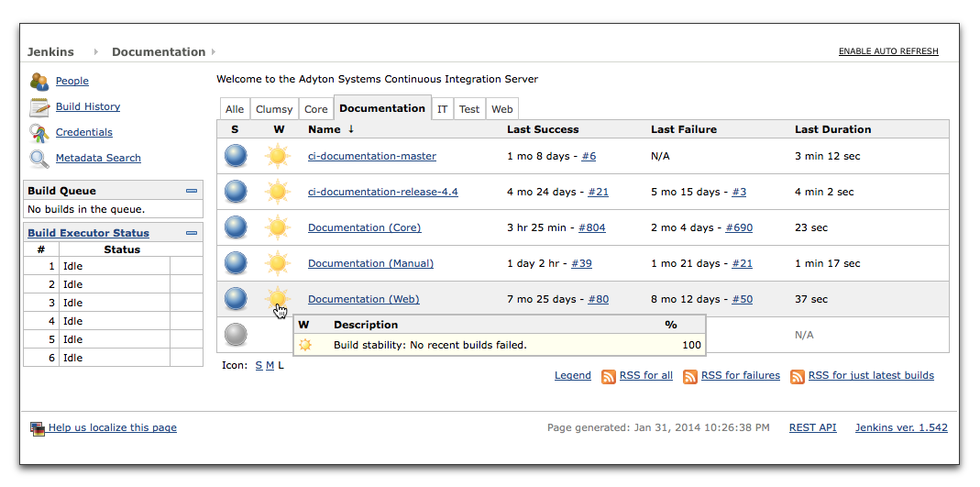
Task: Collapse the Build Executor Status panel
Action: (x=192, y=233)
